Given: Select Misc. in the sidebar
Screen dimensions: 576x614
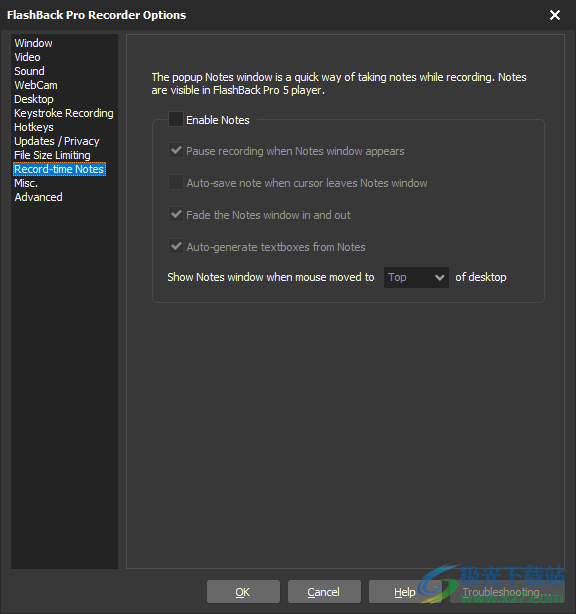Looking at the screenshot, I should [26, 183].
